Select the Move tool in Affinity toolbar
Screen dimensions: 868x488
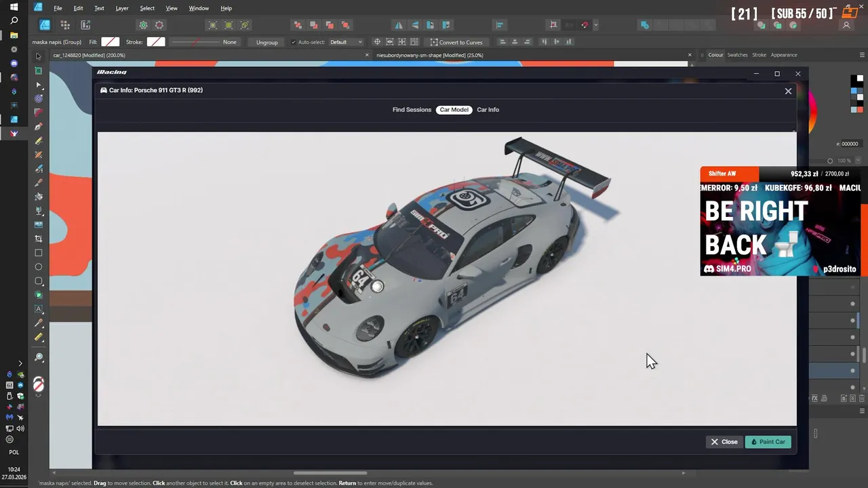coord(39,56)
